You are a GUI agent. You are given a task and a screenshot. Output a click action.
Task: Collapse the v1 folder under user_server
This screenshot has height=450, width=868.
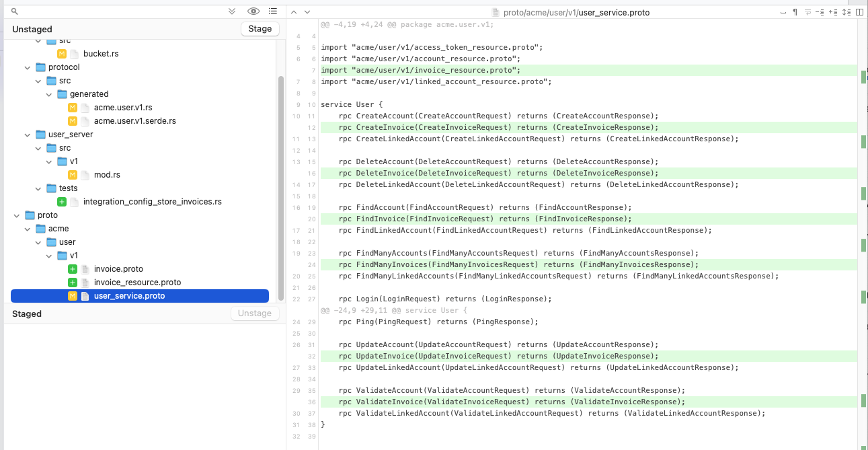pyautogui.click(x=49, y=161)
